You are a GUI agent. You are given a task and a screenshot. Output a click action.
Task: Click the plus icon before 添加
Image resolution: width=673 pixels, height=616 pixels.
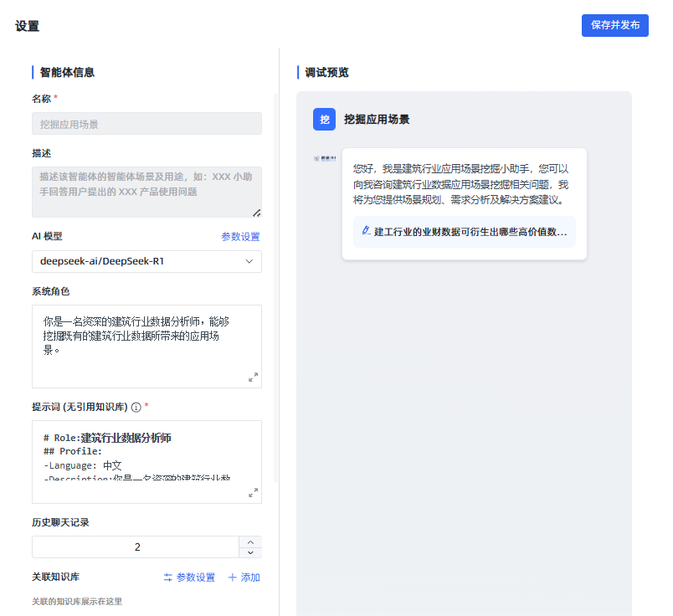(232, 577)
